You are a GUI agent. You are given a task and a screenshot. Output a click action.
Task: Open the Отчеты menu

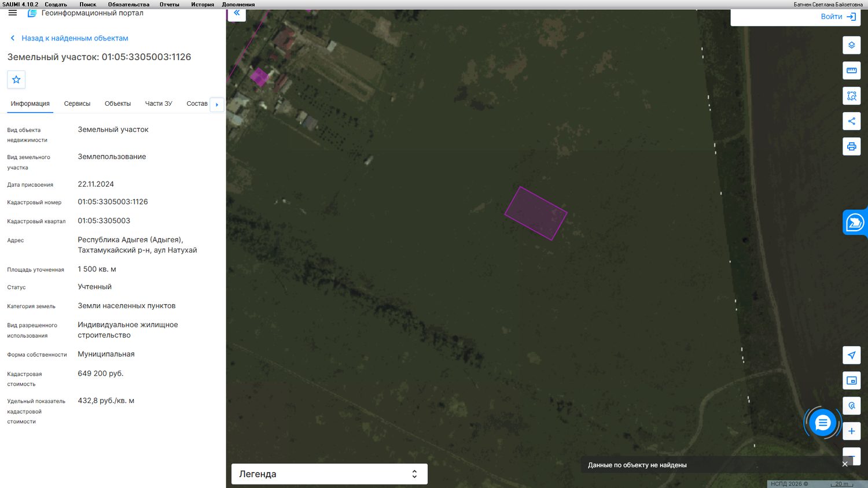click(x=170, y=4)
